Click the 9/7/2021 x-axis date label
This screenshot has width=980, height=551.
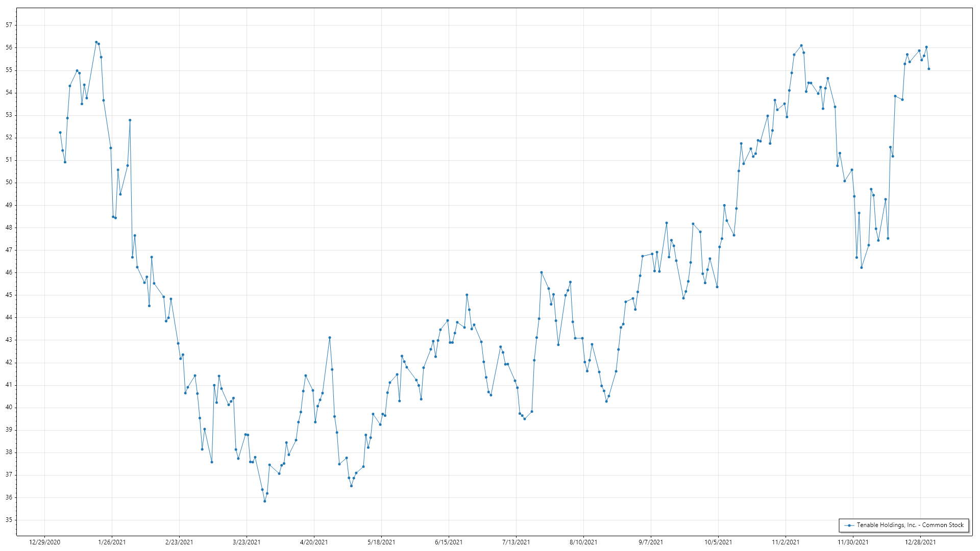(651, 542)
